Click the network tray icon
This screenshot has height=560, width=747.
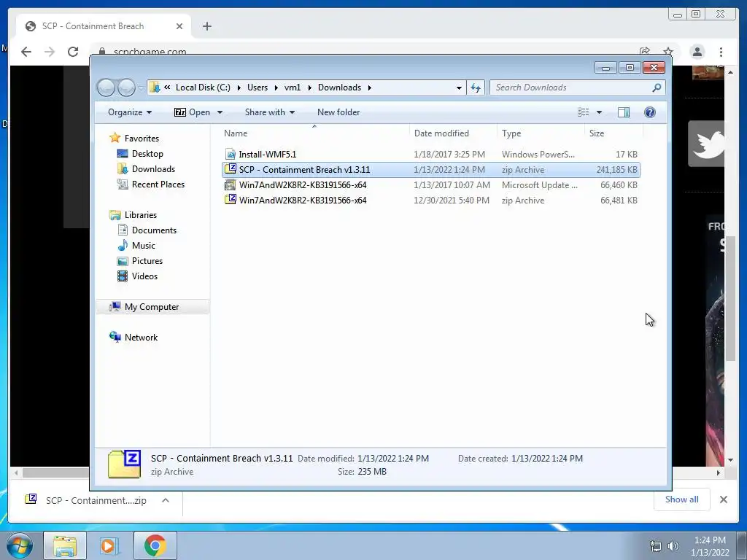coord(656,546)
